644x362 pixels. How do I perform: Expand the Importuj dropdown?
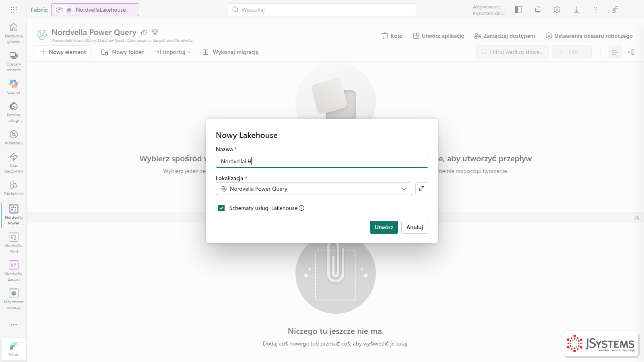pyautogui.click(x=173, y=52)
